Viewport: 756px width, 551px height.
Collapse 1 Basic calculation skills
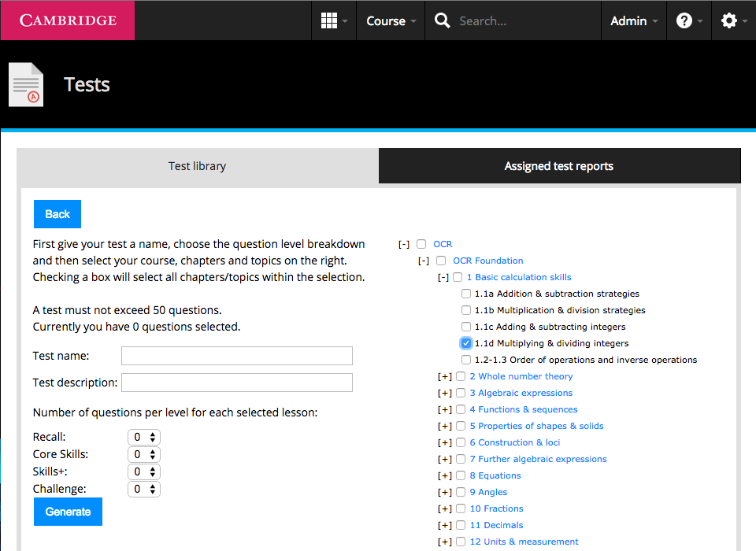(443, 277)
